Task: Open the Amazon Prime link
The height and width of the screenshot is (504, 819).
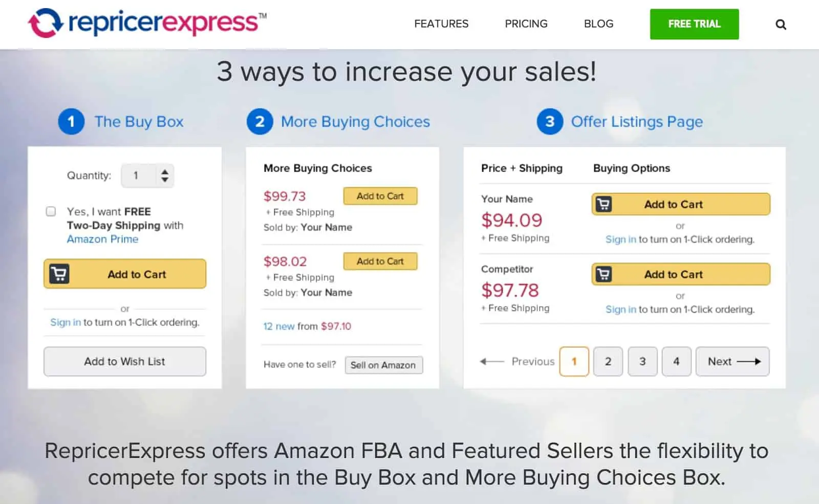Action: pyautogui.click(x=102, y=239)
